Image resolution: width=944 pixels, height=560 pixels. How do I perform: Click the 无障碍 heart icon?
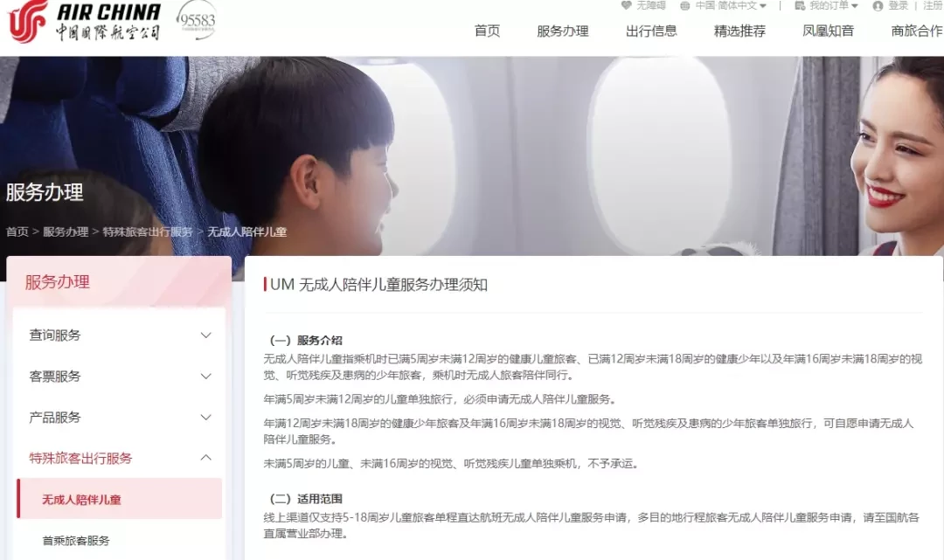627,5
